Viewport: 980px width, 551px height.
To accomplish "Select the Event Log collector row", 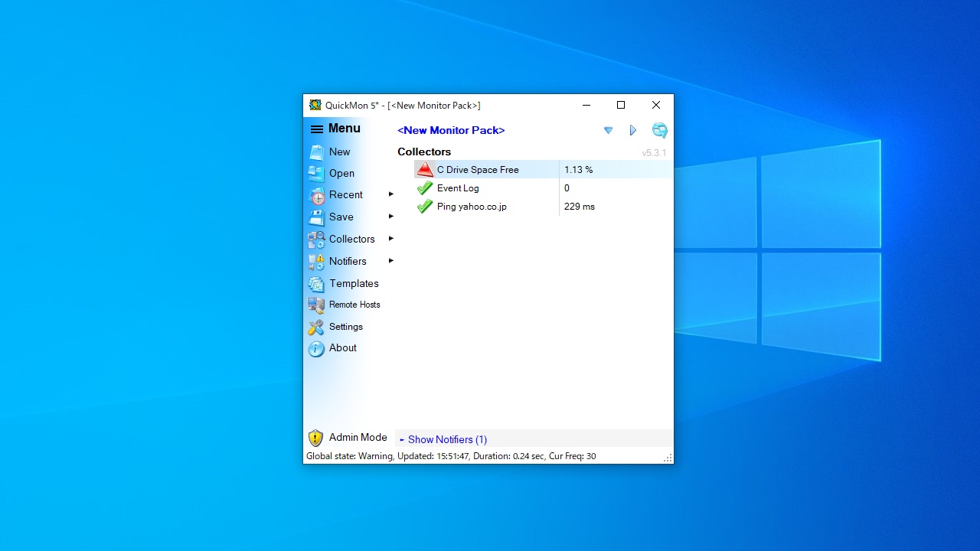I will click(544, 188).
